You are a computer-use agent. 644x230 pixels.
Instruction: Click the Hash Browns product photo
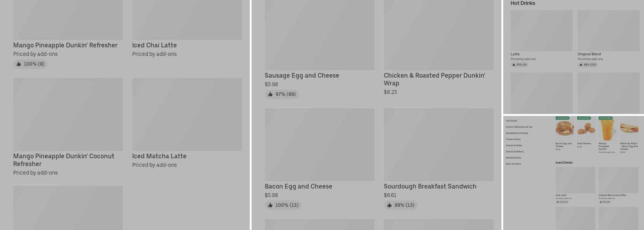click(x=586, y=128)
